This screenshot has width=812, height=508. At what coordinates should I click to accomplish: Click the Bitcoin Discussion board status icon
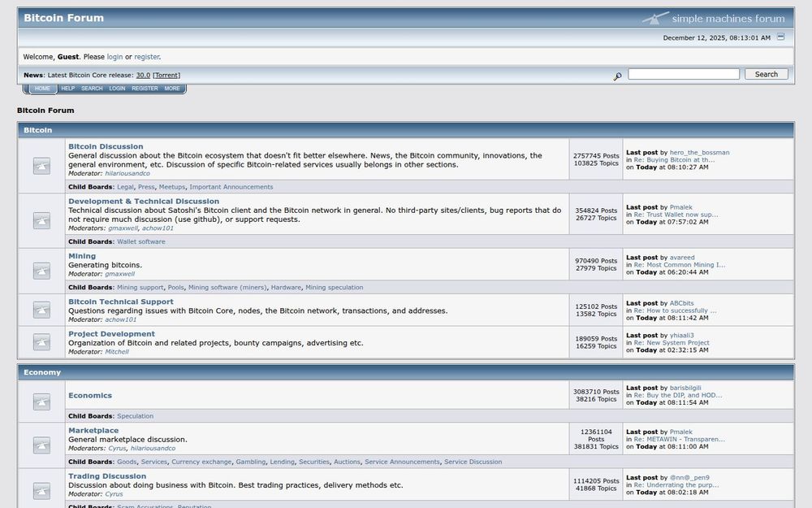(x=42, y=166)
